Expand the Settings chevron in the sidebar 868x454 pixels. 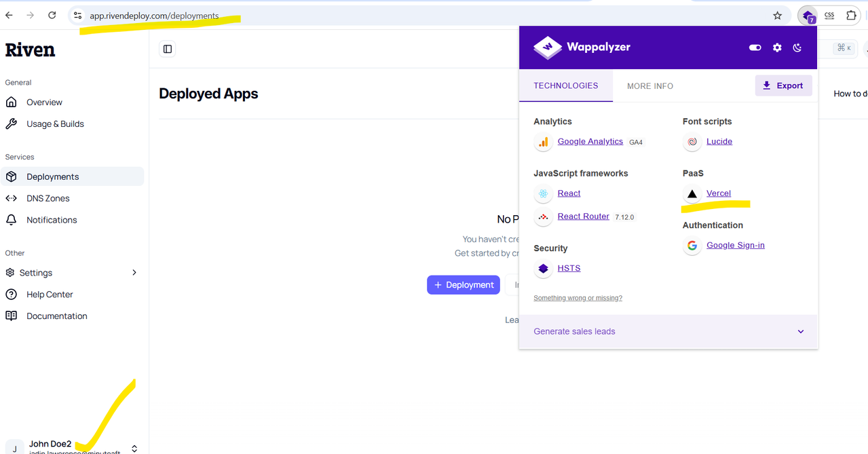[134, 273]
